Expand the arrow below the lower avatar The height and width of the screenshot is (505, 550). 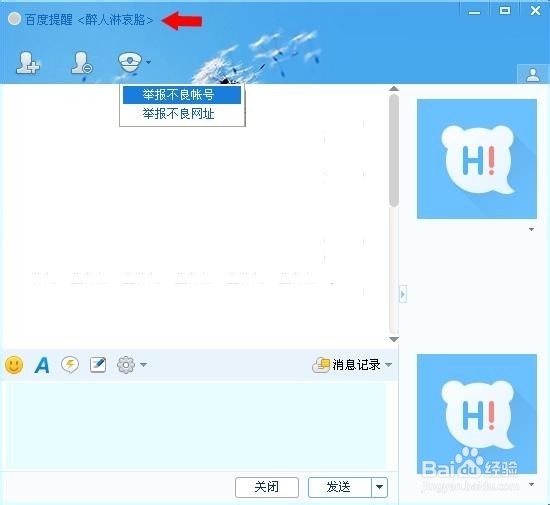click(x=531, y=485)
